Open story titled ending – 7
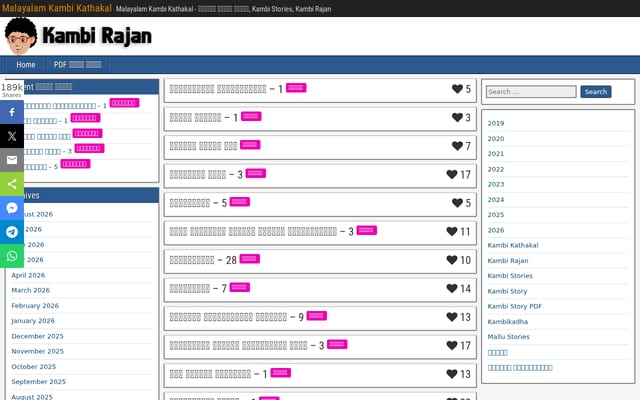Viewport: 640px width, 400px height. coord(198,289)
